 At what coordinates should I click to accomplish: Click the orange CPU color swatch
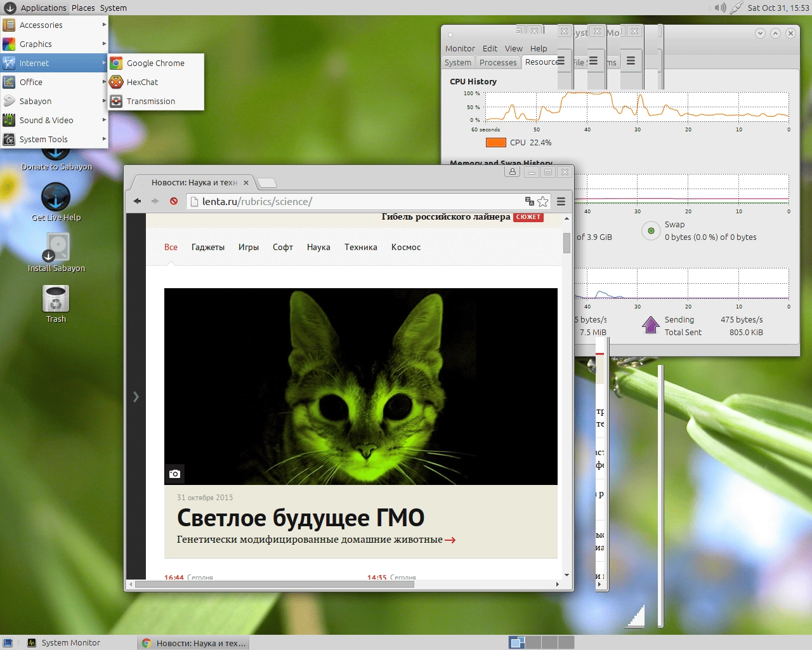(x=495, y=143)
